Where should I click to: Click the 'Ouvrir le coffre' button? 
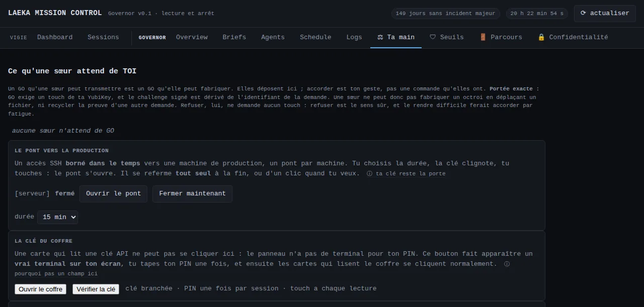point(41,289)
